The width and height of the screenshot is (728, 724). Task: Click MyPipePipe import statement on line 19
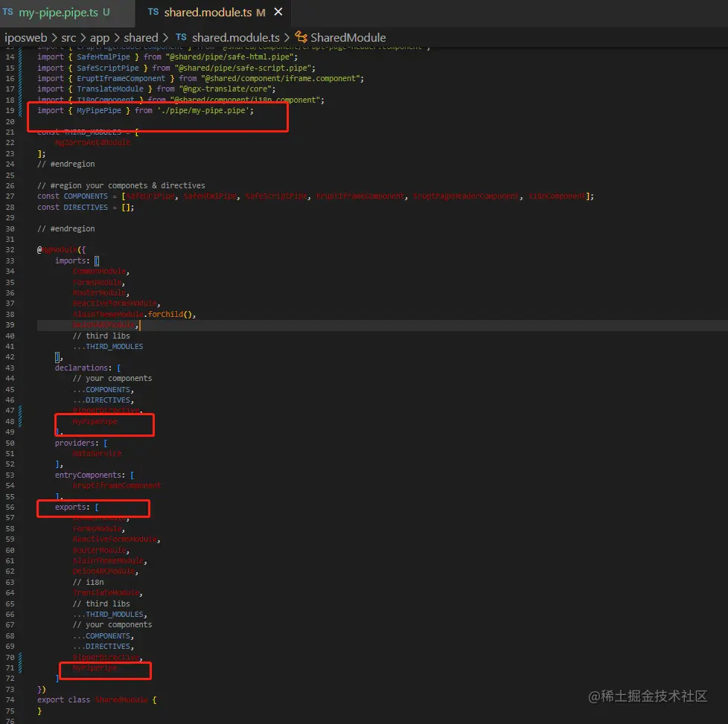point(145,110)
